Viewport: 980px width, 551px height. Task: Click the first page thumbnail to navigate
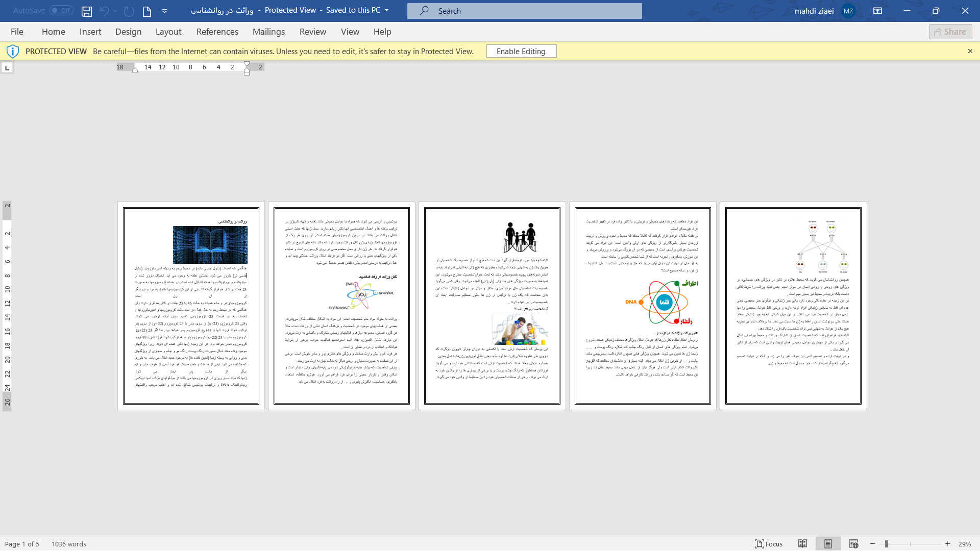(x=191, y=306)
